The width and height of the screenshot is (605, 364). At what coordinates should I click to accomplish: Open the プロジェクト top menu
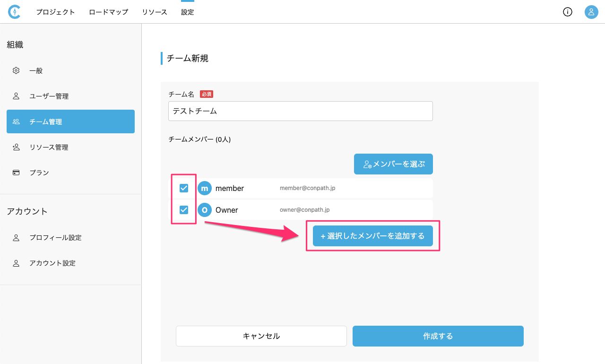pos(55,12)
